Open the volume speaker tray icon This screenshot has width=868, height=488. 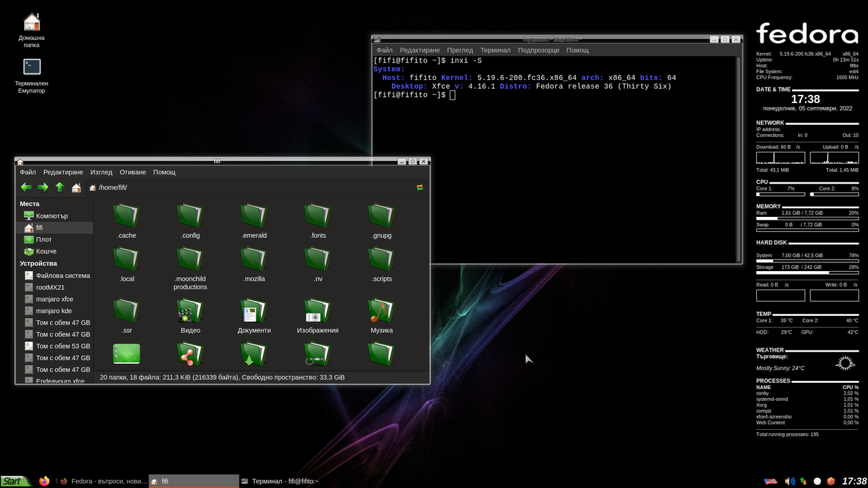789,481
